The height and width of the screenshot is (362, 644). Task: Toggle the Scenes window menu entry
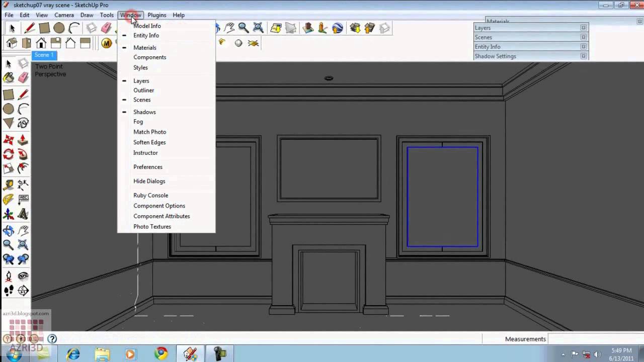point(167,100)
